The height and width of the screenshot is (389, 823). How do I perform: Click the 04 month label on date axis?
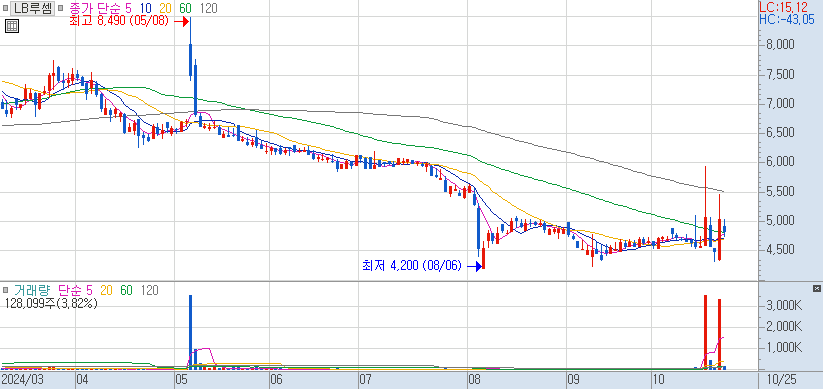click(x=82, y=379)
